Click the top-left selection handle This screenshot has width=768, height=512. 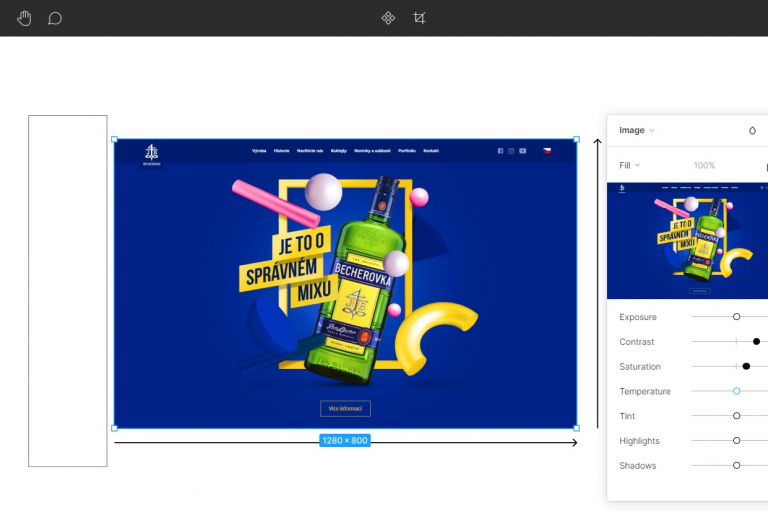click(114, 140)
